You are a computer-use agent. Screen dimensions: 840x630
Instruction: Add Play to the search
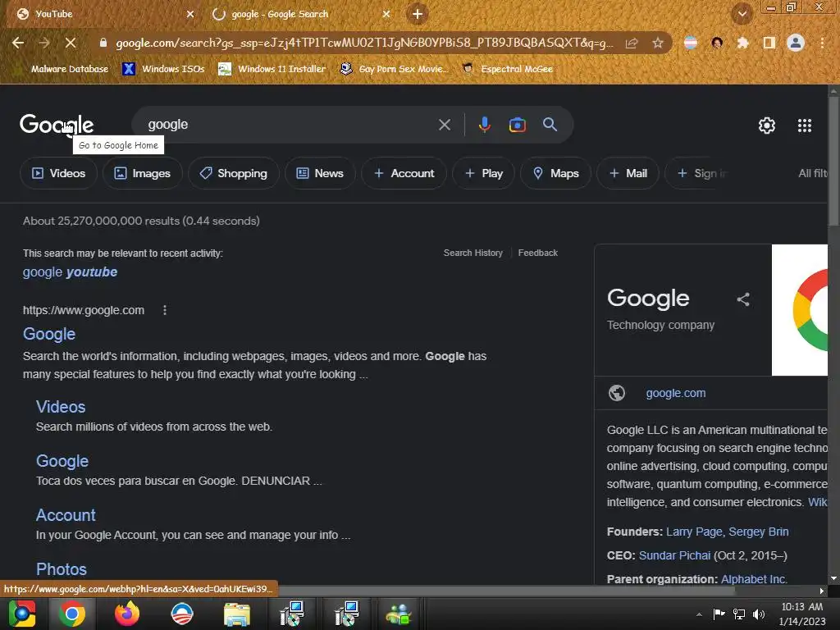coord(484,173)
